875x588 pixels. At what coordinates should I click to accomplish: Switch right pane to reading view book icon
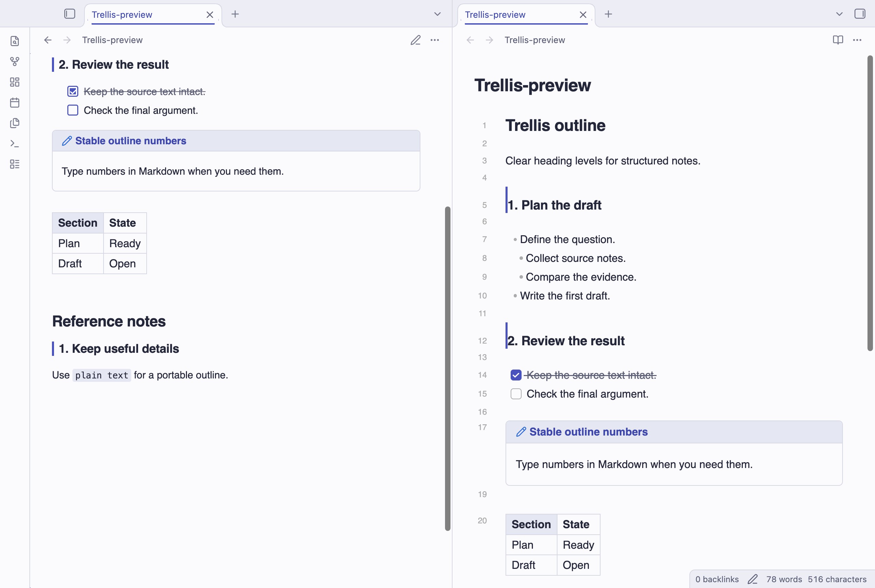click(x=838, y=40)
